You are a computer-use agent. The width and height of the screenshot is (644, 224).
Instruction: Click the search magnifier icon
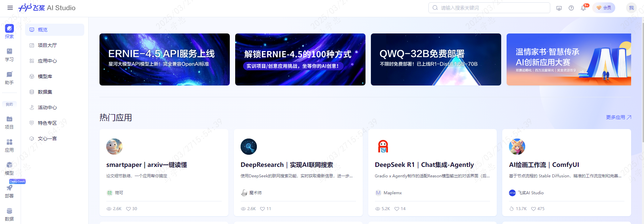(x=435, y=8)
